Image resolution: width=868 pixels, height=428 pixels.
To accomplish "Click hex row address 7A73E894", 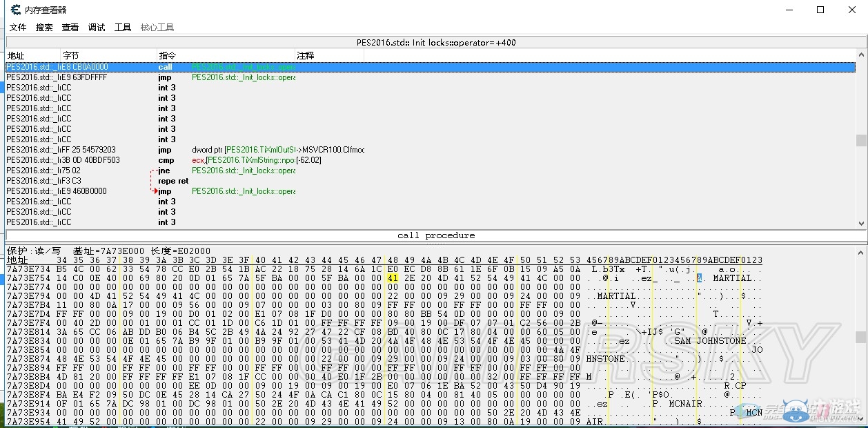I will [x=28, y=368].
